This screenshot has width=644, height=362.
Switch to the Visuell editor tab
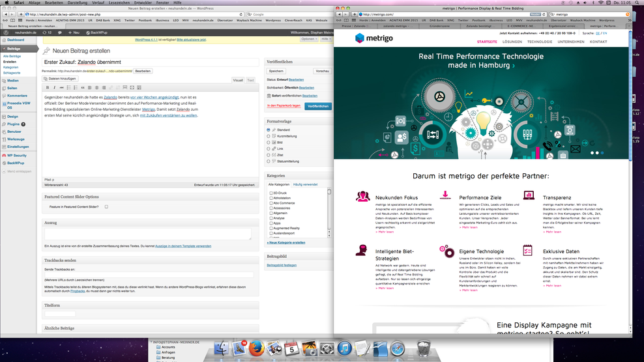pos(238,80)
